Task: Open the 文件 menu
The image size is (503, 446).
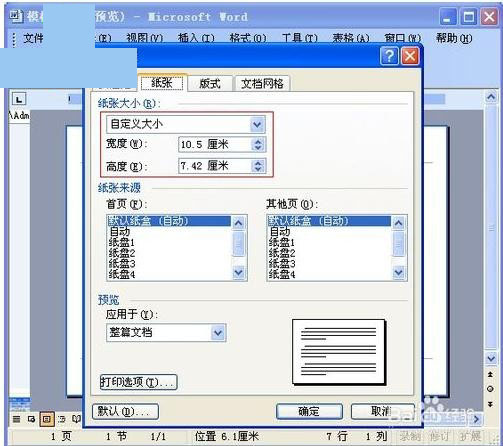Action: pos(33,39)
